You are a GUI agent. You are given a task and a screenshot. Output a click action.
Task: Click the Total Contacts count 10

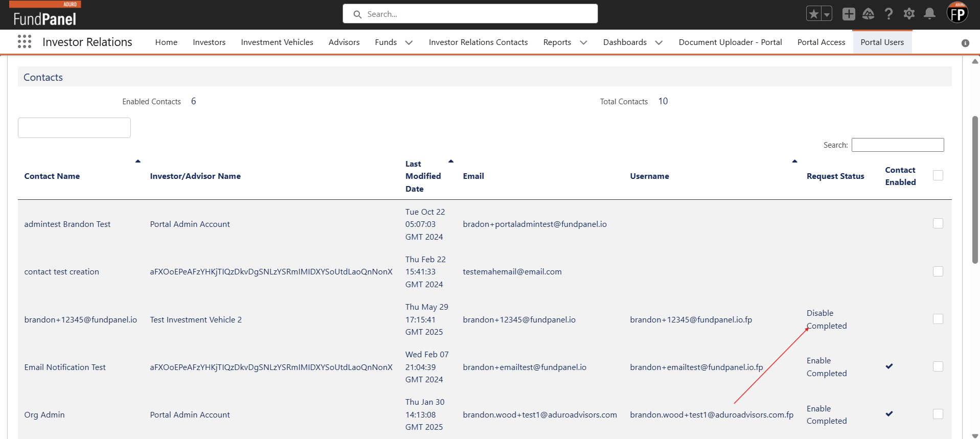(663, 101)
